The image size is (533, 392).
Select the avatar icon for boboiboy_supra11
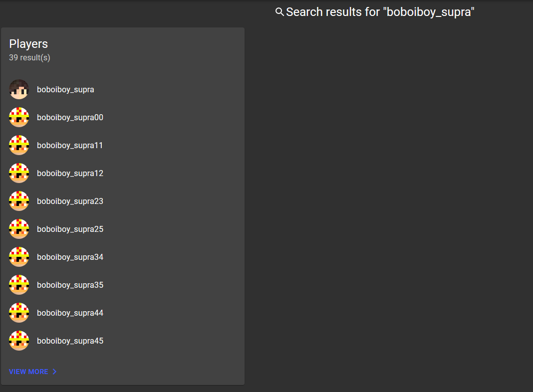coord(19,145)
